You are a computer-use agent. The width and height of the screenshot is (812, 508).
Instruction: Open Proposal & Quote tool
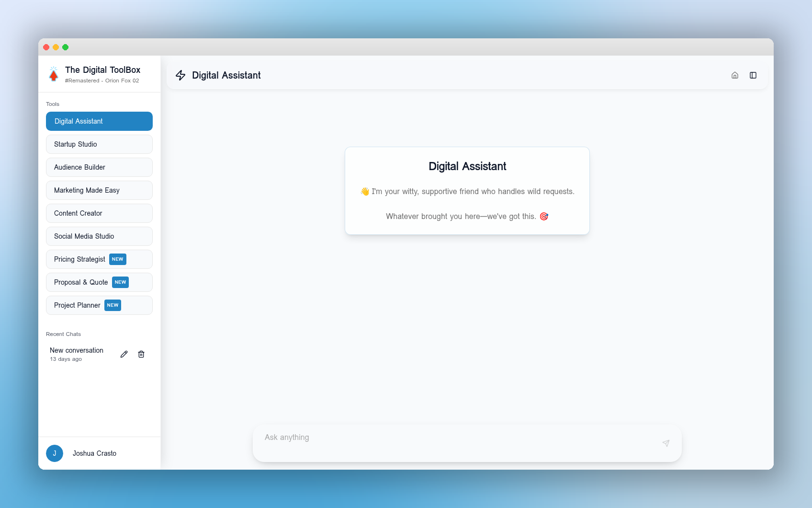point(99,282)
